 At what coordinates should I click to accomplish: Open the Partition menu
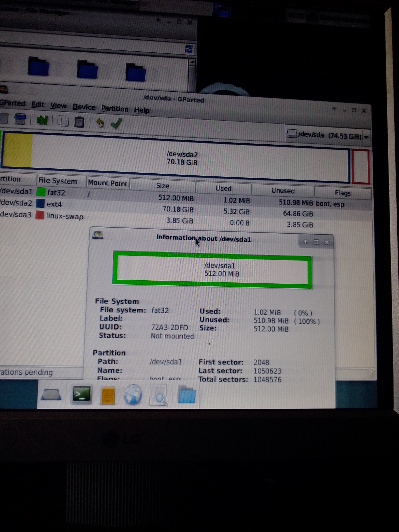pos(115,109)
